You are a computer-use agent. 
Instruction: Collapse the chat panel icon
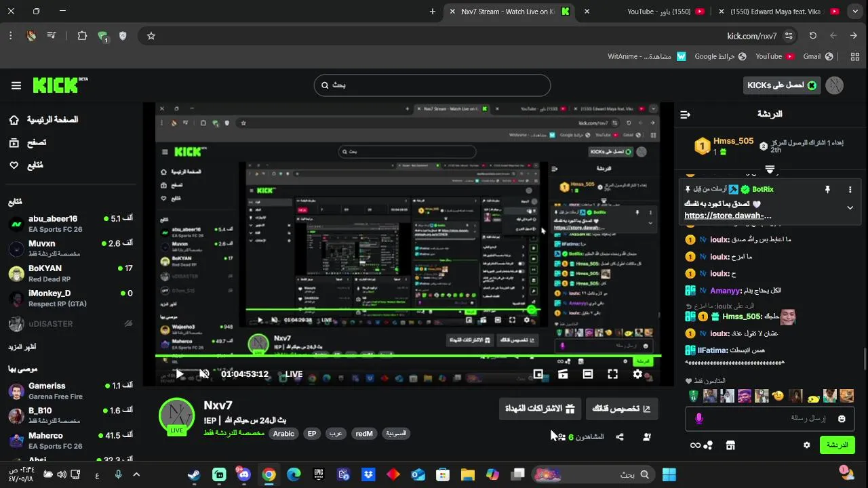point(685,115)
